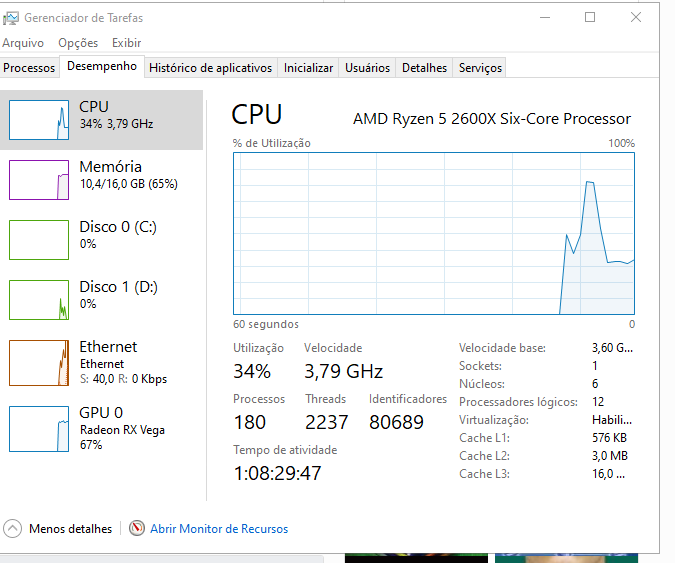
Task: Click the Ethernet heading in the sidebar
Action: tap(108, 346)
